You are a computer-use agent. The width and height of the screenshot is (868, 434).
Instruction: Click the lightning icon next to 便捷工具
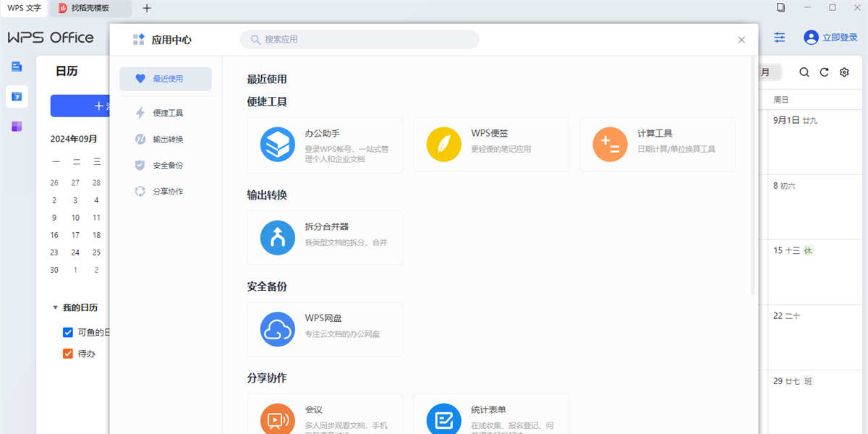click(140, 113)
